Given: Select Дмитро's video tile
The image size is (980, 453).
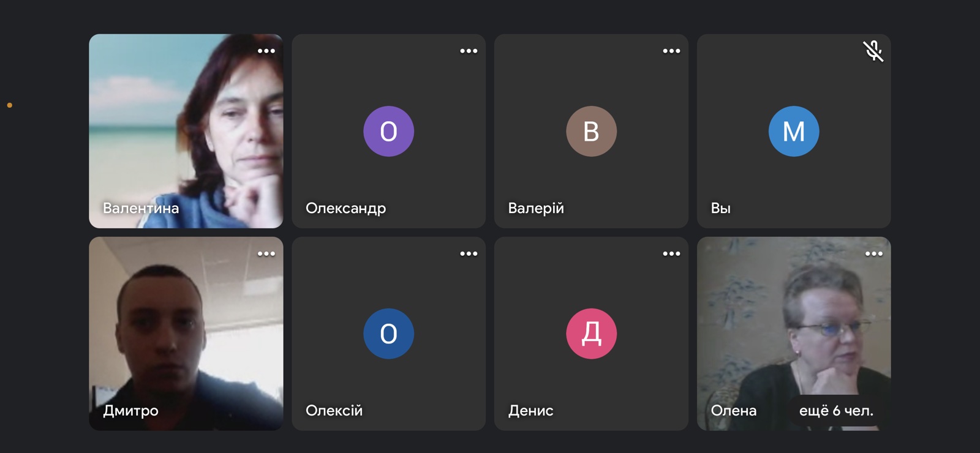Looking at the screenshot, I should click(x=186, y=334).
